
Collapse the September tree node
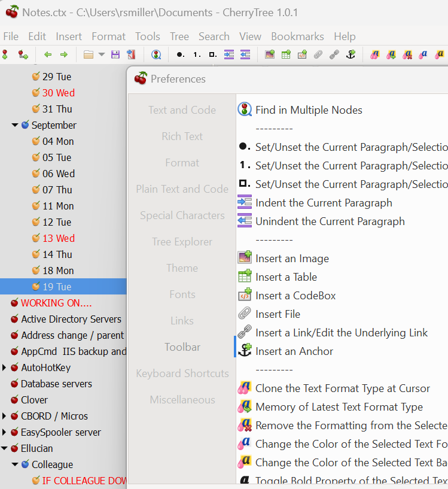pyautogui.click(x=14, y=125)
